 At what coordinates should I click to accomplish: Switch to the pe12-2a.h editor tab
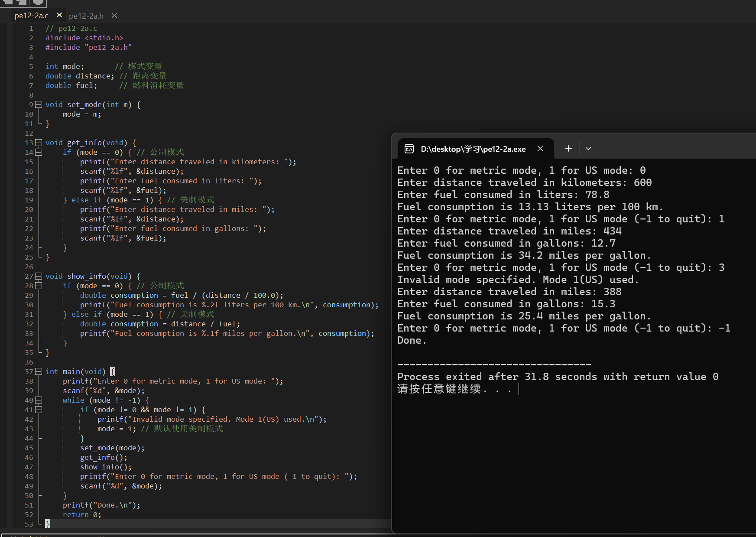(86, 16)
